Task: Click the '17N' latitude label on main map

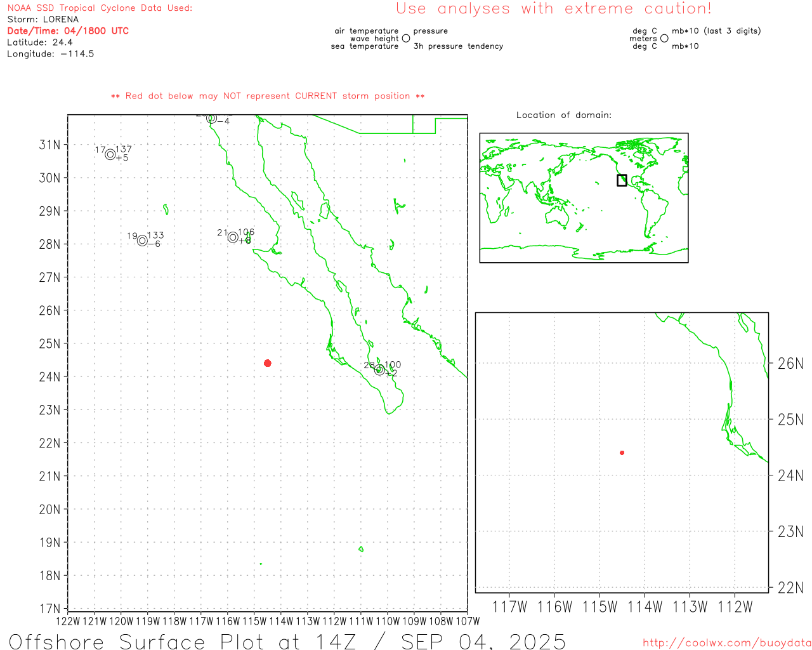Action: (x=50, y=609)
